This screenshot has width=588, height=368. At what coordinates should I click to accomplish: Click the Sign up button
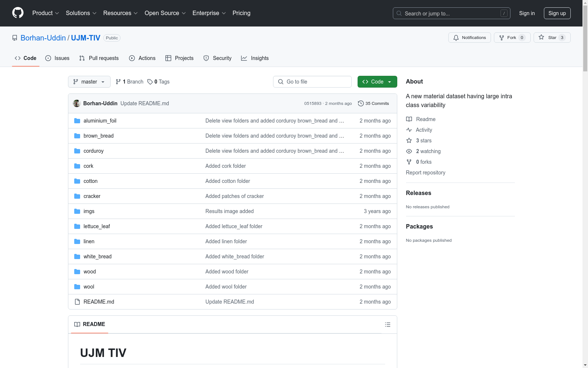(x=557, y=13)
